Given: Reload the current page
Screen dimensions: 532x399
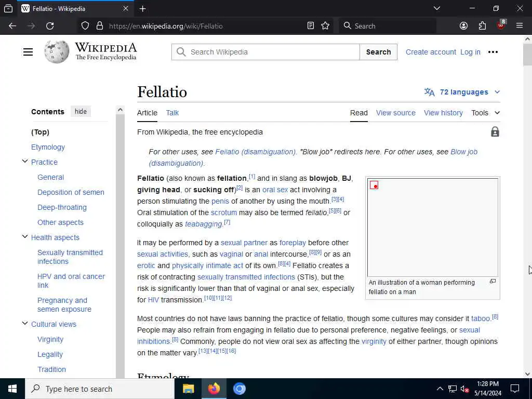Looking at the screenshot, I should click(50, 26).
